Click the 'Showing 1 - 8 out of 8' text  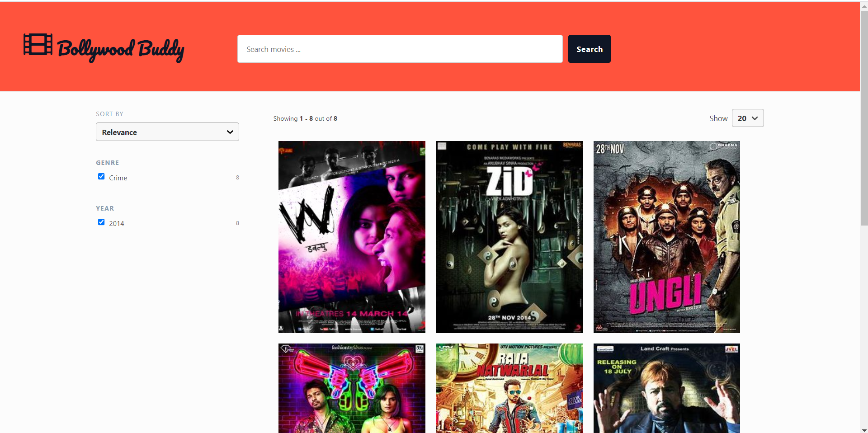pyautogui.click(x=305, y=118)
